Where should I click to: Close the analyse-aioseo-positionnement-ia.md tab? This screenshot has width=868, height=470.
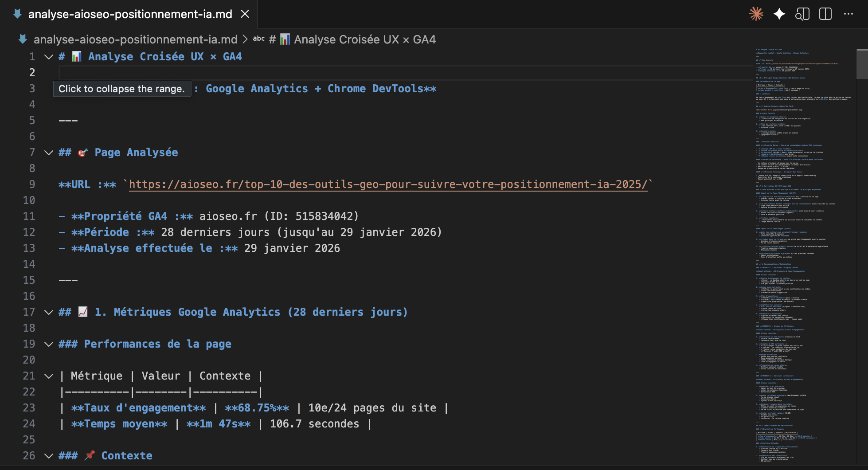tap(246, 14)
